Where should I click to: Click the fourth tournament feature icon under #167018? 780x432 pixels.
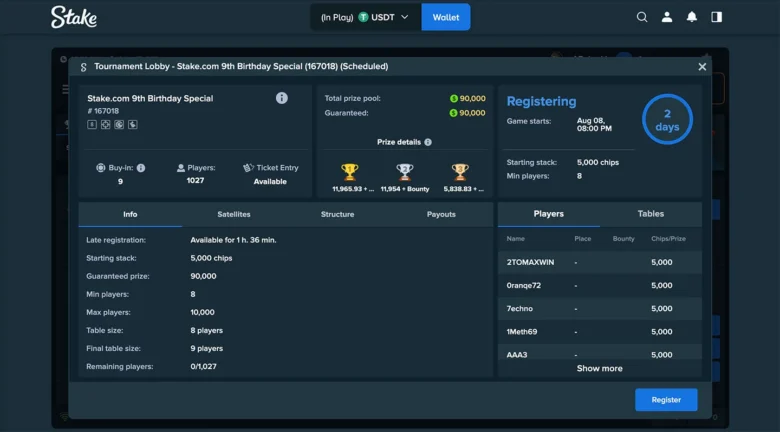[x=132, y=124]
